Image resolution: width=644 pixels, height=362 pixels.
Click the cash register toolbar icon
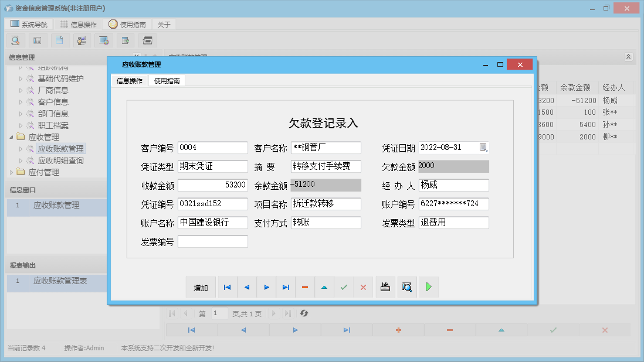[147, 40]
